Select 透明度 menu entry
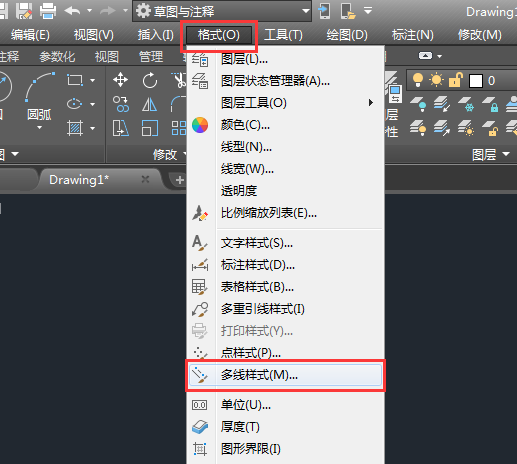The height and width of the screenshot is (464, 517). click(x=285, y=191)
